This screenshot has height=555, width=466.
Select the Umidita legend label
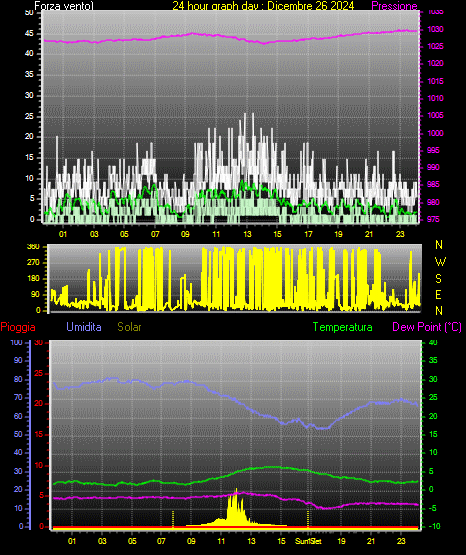tap(84, 327)
